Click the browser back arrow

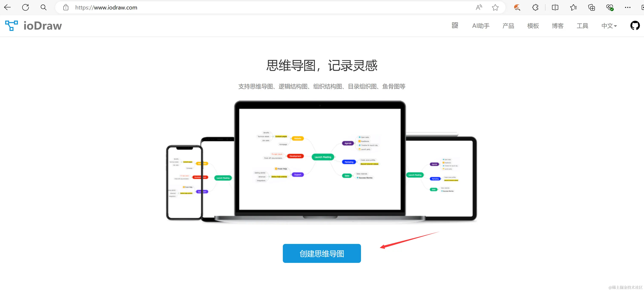pyautogui.click(x=7, y=7)
